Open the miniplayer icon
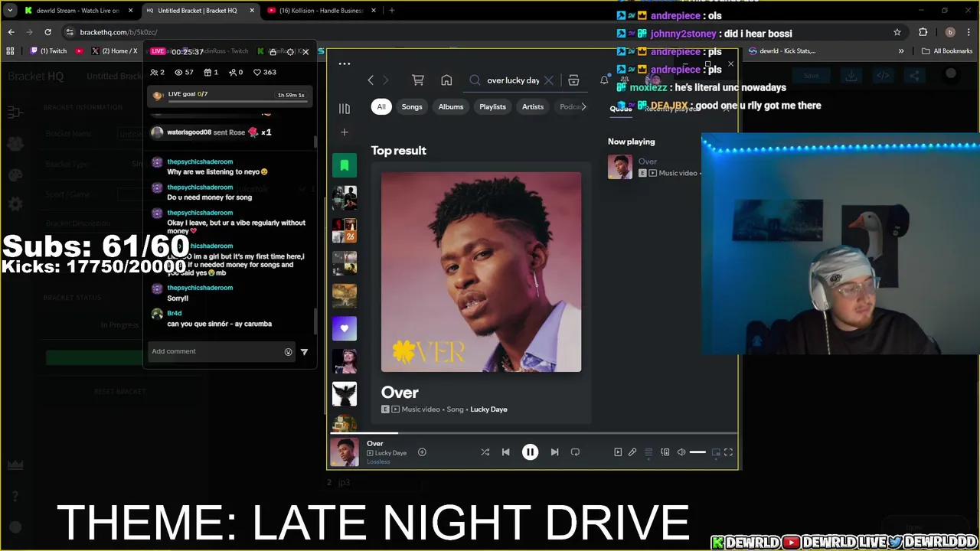Viewport: 980px width, 551px height. [716, 452]
